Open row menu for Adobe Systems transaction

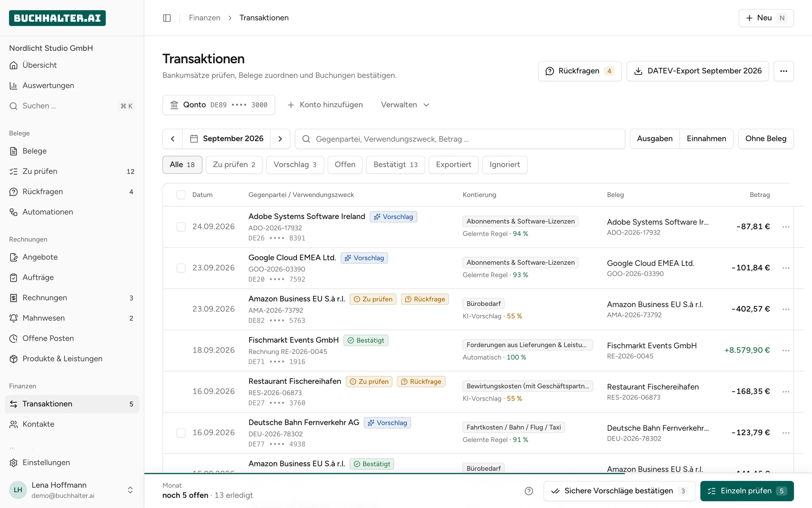[786, 227]
